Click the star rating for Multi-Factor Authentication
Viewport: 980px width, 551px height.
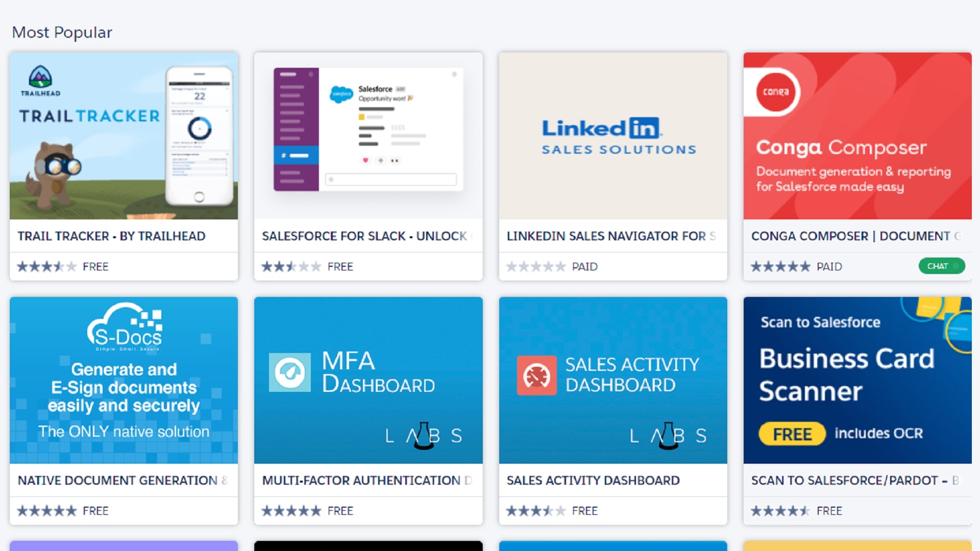coord(291,511)
